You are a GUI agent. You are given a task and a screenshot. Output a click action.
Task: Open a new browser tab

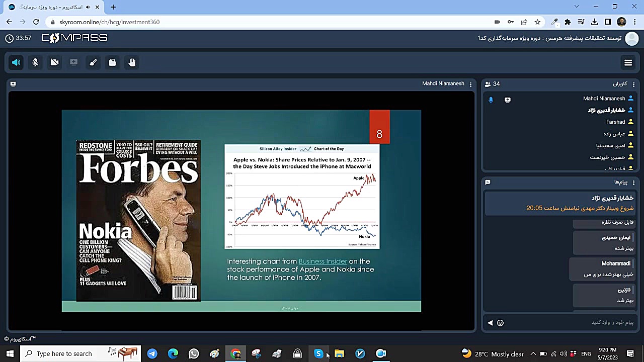tap(113, 7)
